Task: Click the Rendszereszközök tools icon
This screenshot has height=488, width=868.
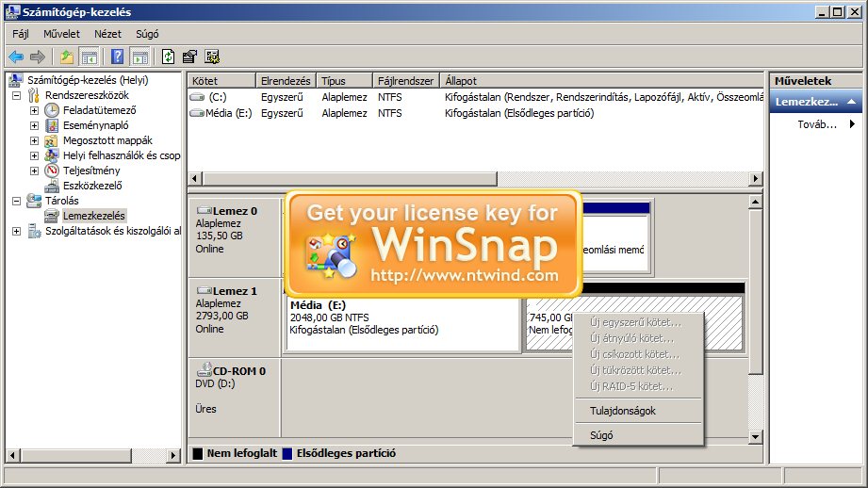Action: [x=34, y=95]
